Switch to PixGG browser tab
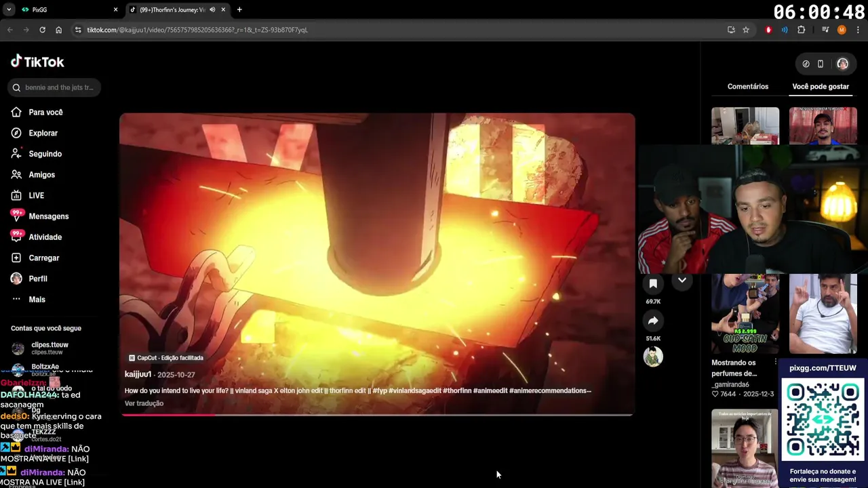This screenshot has width=868, height=488. pyautogui.click(x=68, y=9)
